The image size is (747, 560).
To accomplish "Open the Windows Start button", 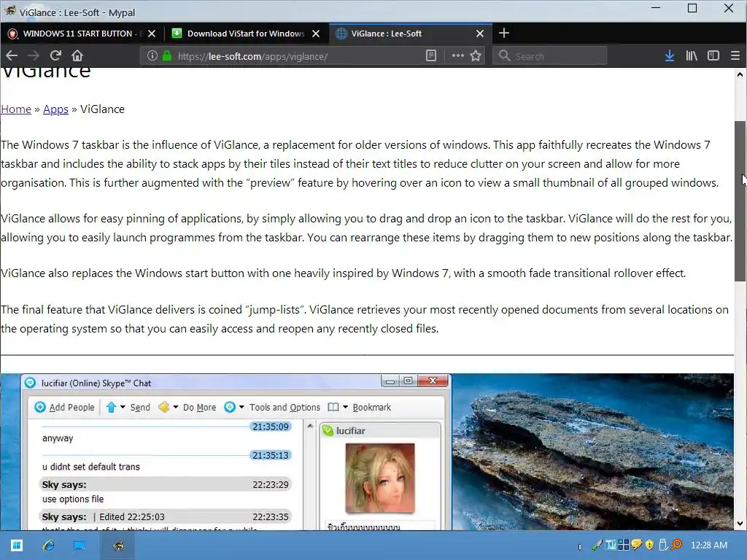I will [16, 545].
